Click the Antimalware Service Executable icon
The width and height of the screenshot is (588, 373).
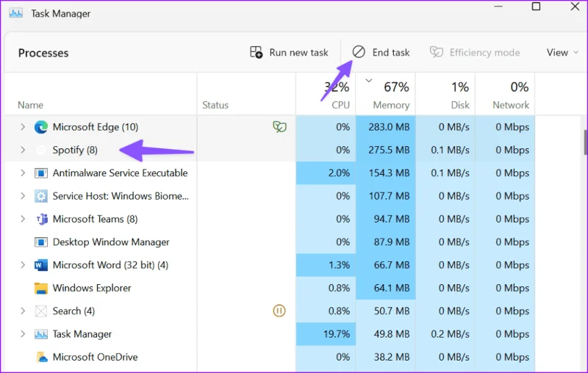[x=41, y=173]
